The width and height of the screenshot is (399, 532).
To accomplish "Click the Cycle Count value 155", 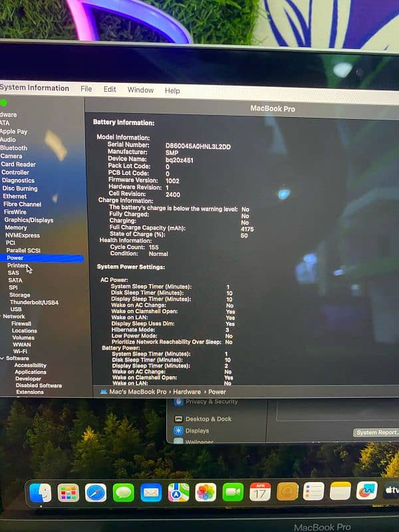I will [x=154, y=247].
